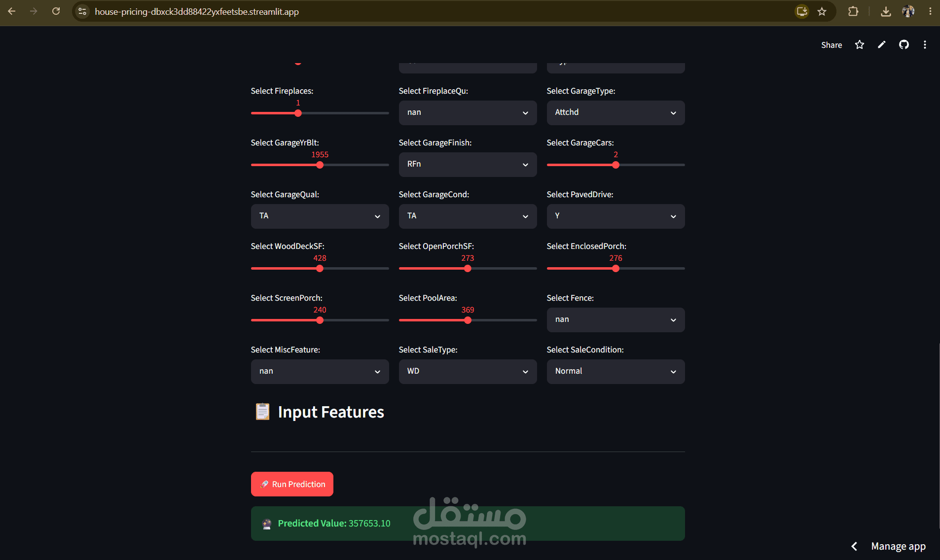Expand the PavedDrive dropdown showing Y
Screen dimensions: 940x560
point(615,216)
